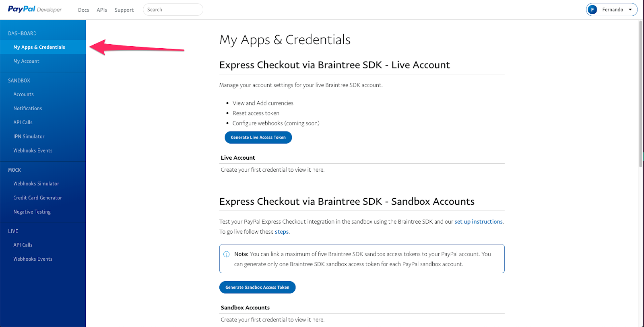Click 'Express Checkout via Braintree SDK - Live Account' heading

tap(334, 65)
